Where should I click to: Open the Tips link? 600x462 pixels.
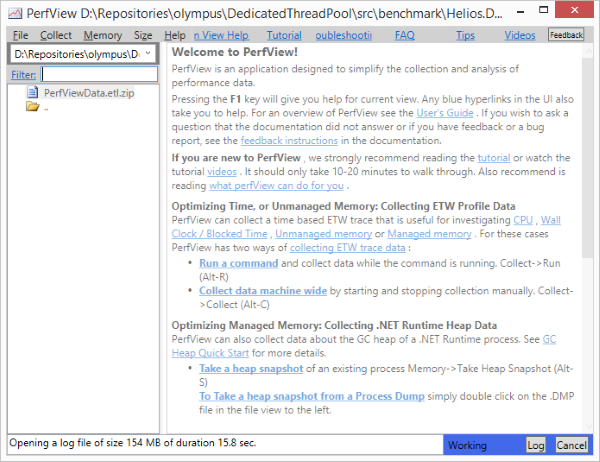[x=465, y=35]
